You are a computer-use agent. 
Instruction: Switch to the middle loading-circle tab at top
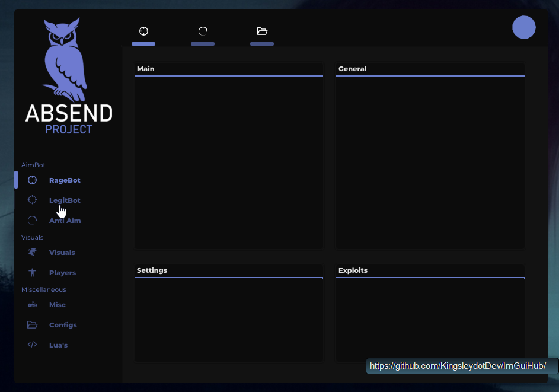[x=203, y=31]
